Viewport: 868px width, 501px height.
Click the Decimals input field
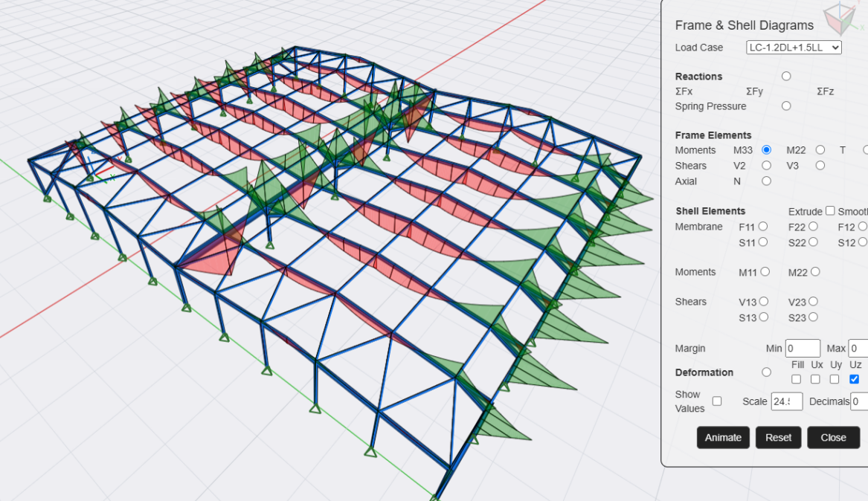click(858, 401)
